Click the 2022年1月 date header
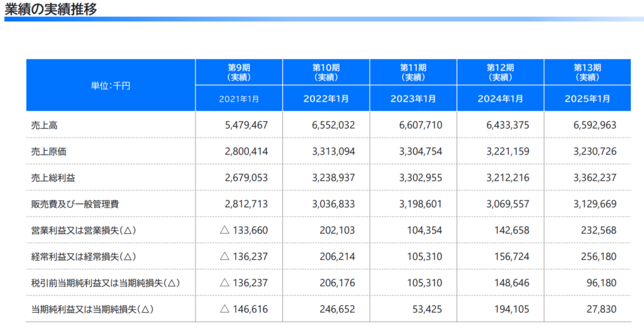The image size is (644, 331). point(326,99)
